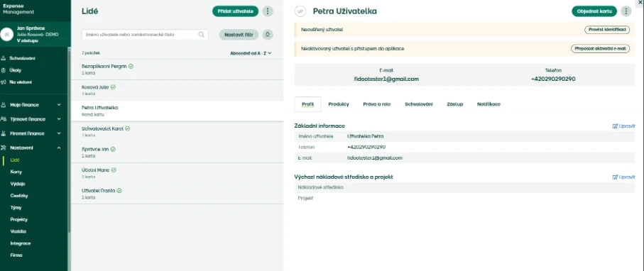Click the search magnifier icon
The width and height of the screenshot is (644, 271).
point(201,35)
